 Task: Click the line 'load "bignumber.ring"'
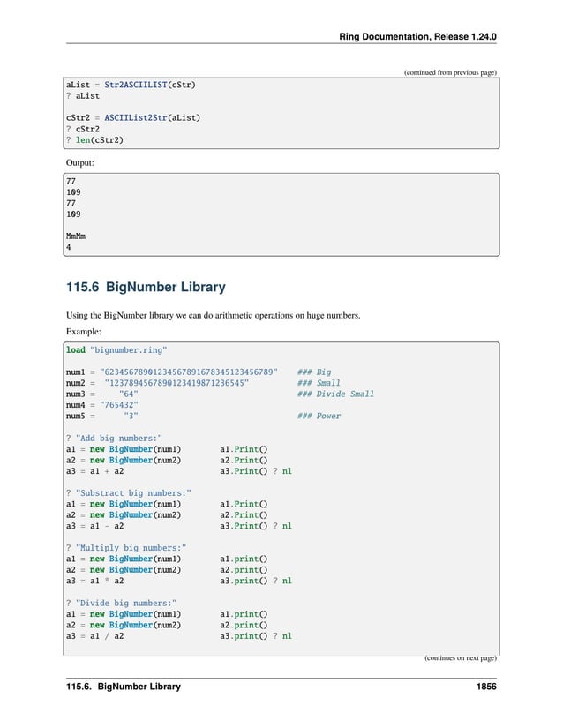tap(116, 350)
